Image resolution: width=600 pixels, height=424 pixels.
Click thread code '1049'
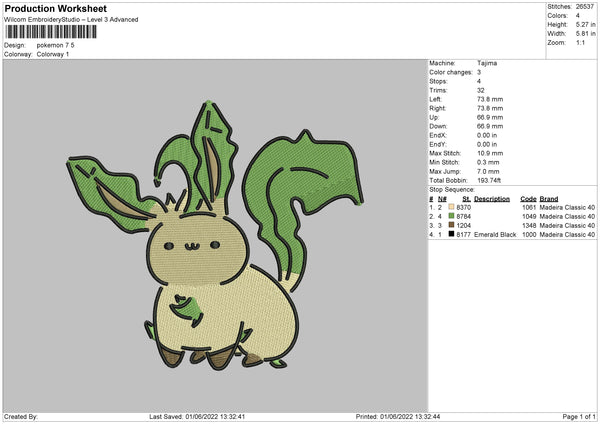pos(529,217)
